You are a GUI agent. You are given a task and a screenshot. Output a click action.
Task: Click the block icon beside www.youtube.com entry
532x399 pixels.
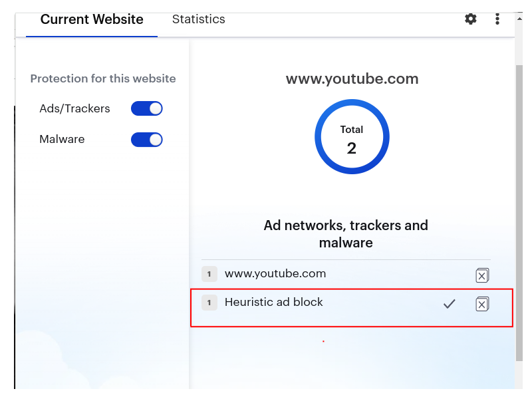click(x=482, y=275)
